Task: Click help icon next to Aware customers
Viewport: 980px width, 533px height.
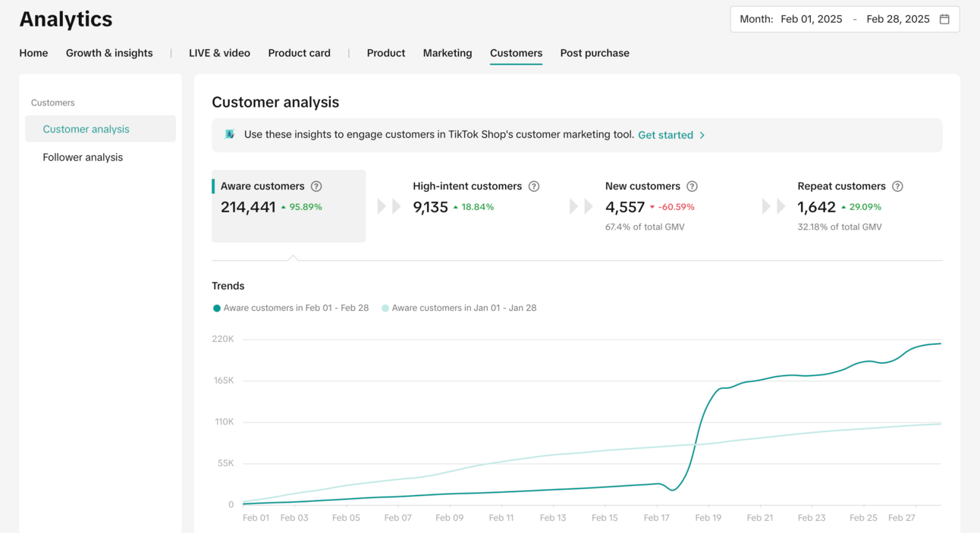Action: click(316, 187)
